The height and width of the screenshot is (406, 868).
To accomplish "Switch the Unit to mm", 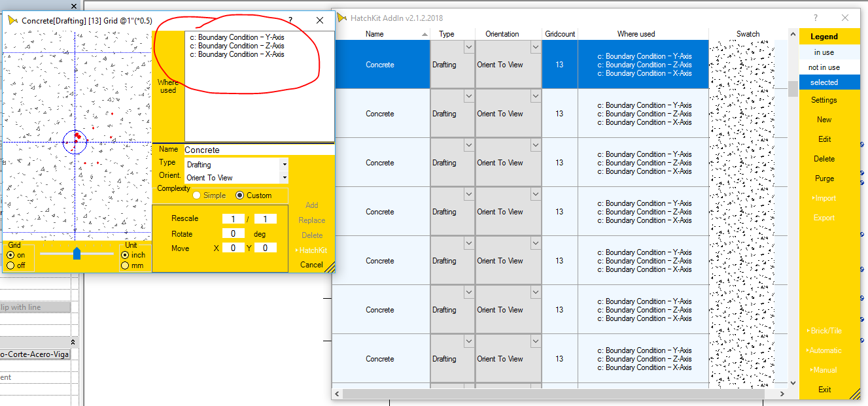I will [125, 264].
